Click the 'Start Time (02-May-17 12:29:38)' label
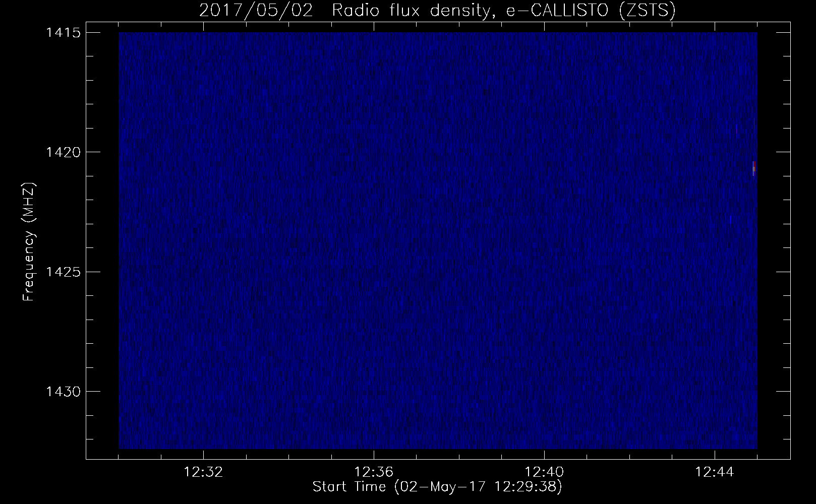The height and width of the screenshot is (504, 816). 437,487
